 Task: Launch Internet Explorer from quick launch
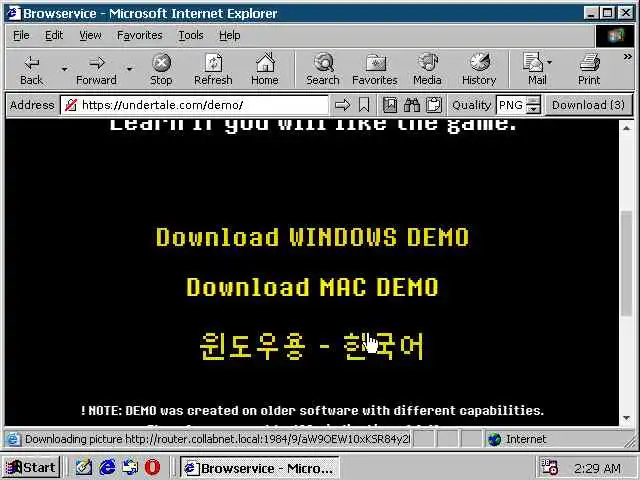[107, 467]
